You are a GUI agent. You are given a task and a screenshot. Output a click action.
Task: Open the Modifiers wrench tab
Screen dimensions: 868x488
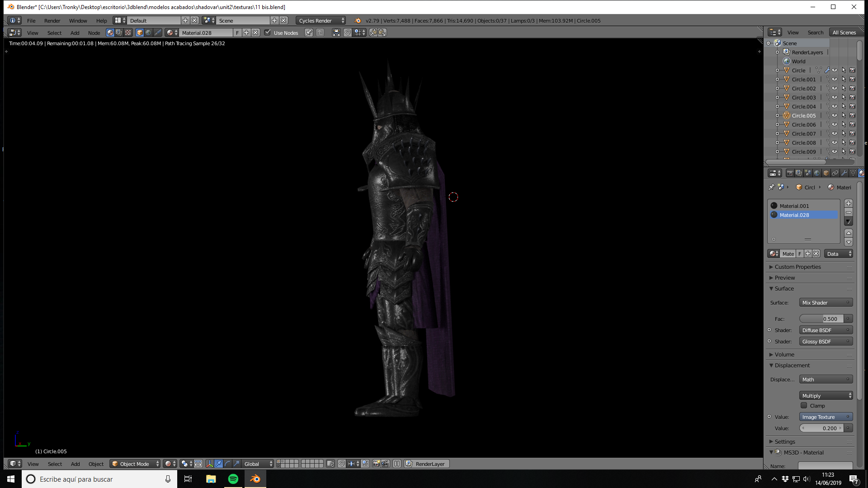[844, 173]
